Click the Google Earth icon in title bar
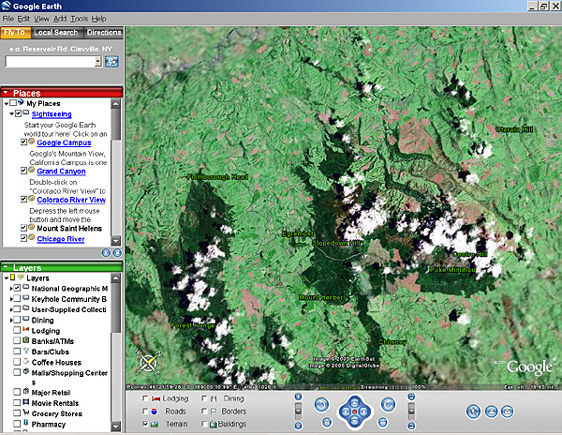Screen dimensions: 562x435 (x=6, y=6)
